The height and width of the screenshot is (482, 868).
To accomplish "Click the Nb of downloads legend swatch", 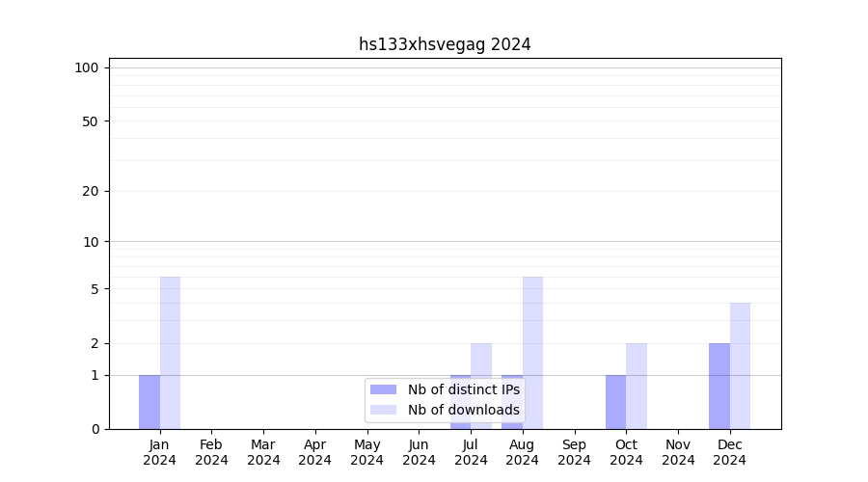I will (x=383, y=410).
